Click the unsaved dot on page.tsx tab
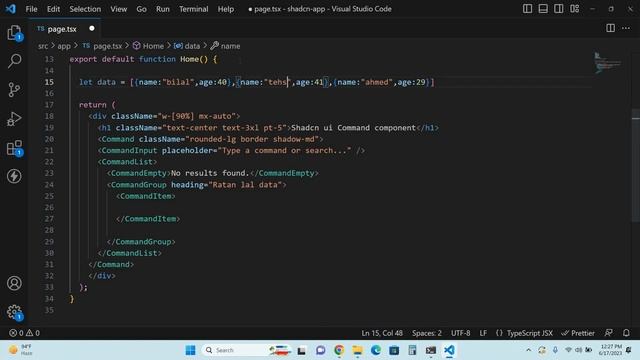Screen dimensions: 640x360 pos(92,28)
